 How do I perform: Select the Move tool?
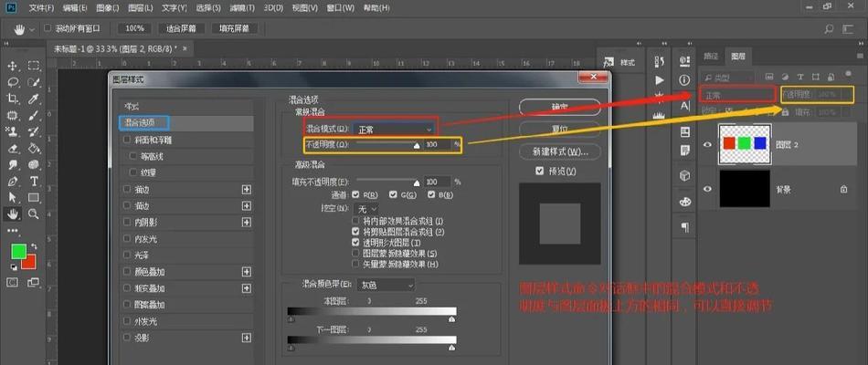[x=12, y=66]
